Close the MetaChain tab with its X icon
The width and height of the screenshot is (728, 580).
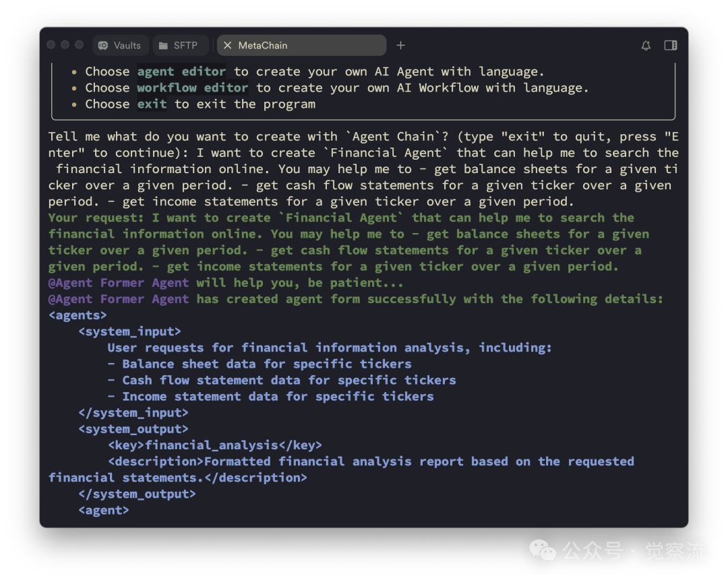click(x=228, y=46)
